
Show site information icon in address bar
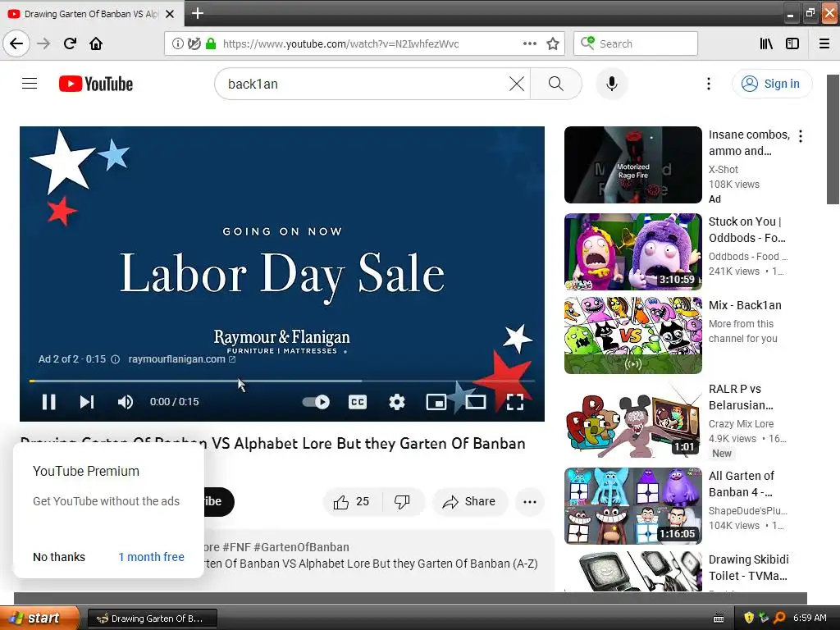click(177, 43)
